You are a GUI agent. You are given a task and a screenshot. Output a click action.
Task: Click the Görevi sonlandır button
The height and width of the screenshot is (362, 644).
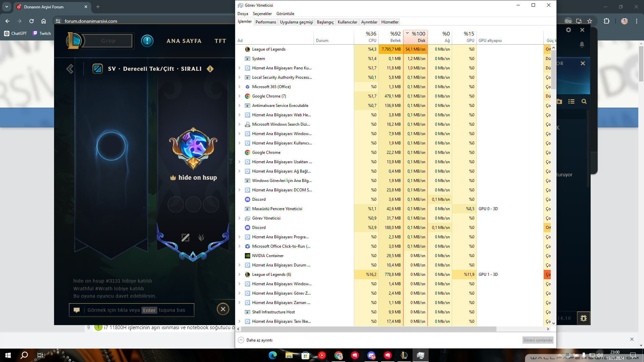tap(538, 340)
